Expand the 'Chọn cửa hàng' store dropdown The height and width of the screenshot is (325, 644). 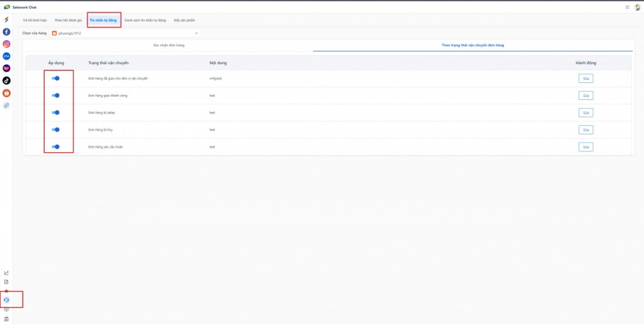tap(125, 33)
